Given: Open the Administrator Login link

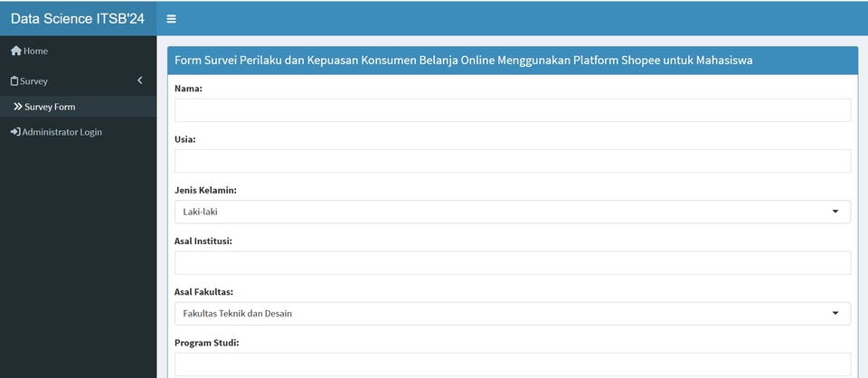Looking at the screenshot, I should pos(61,132).
